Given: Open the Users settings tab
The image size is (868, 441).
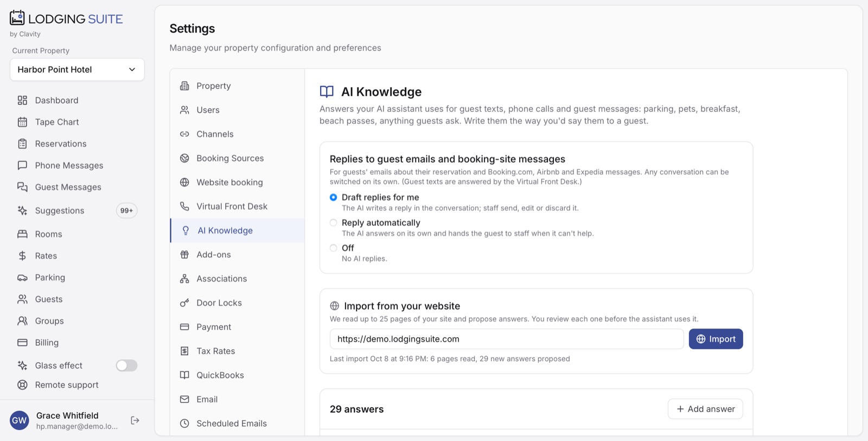Looking at the screenshot, I should point(237,110).
